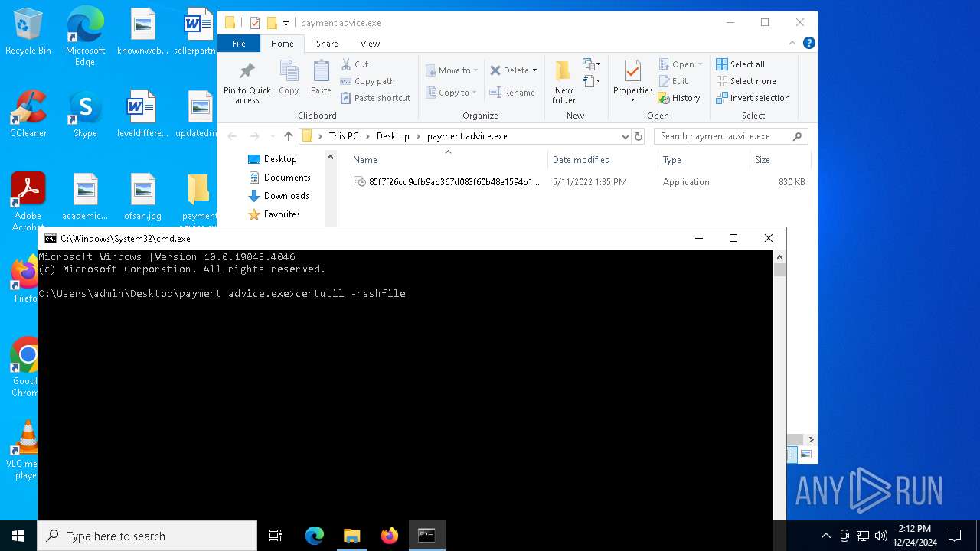Click Desktop in address breadcrumb
The width and height of the screenshot is (980, 551).
[x=393, y=136]
